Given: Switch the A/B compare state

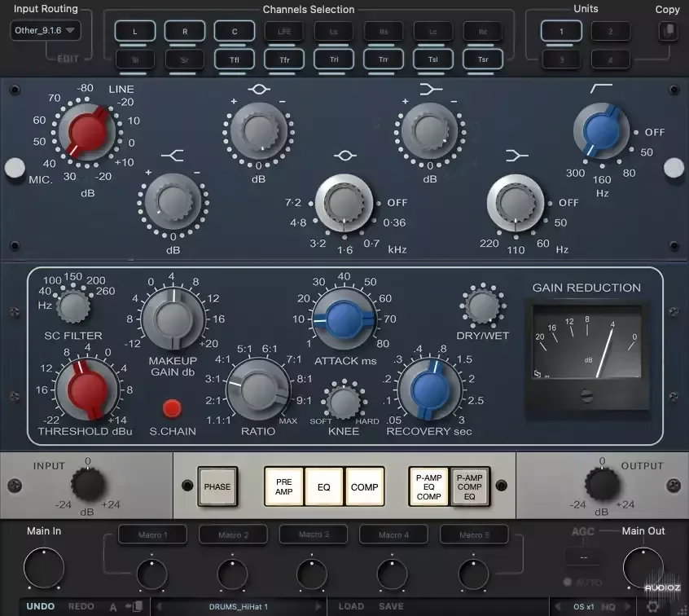Looking at the screenshot, I should (113, 607).
